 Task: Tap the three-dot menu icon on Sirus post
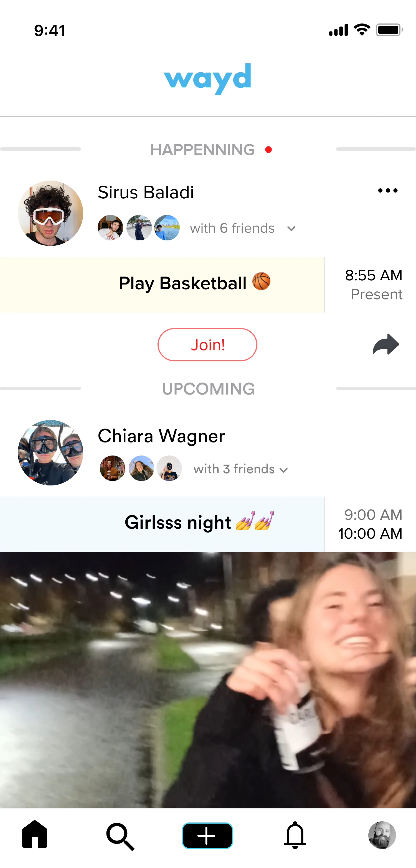[388, 190]
